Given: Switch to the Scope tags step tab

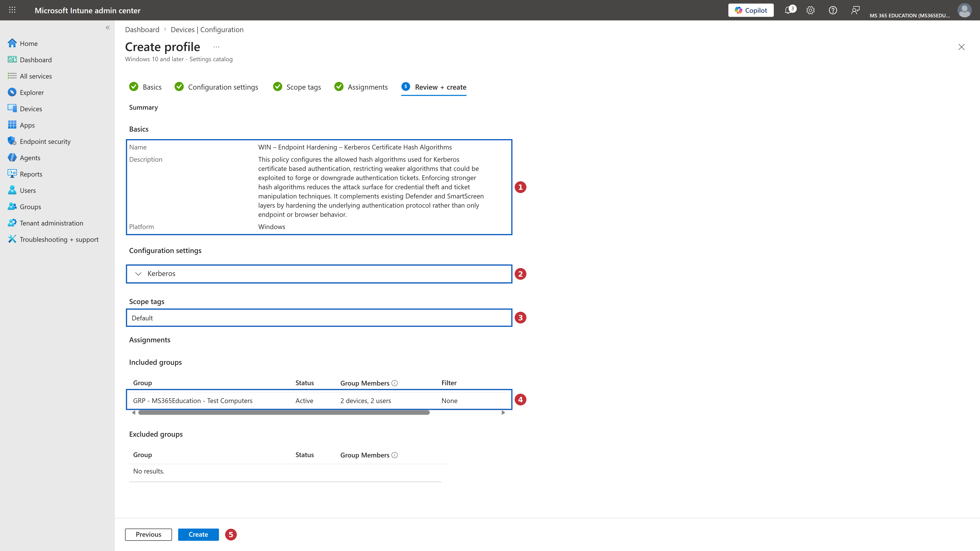Looking at the screenshot, I should [x=297, y=87].
